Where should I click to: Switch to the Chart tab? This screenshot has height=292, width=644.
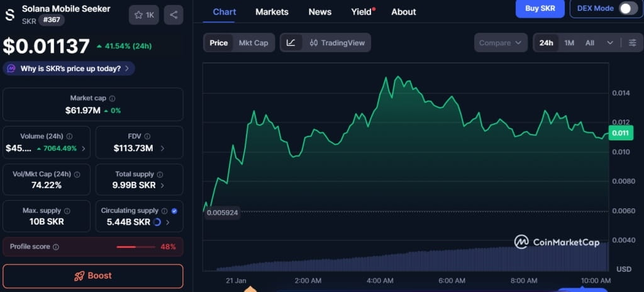225,12
